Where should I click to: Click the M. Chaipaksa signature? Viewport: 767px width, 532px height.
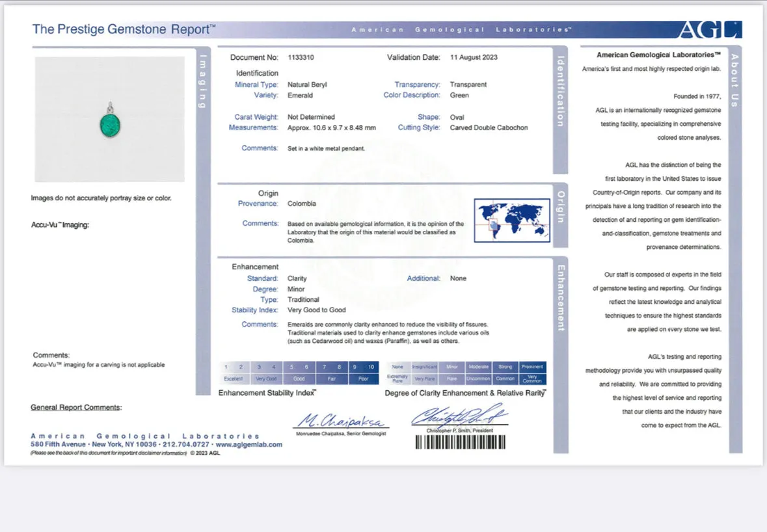click(x=342, y=420)
